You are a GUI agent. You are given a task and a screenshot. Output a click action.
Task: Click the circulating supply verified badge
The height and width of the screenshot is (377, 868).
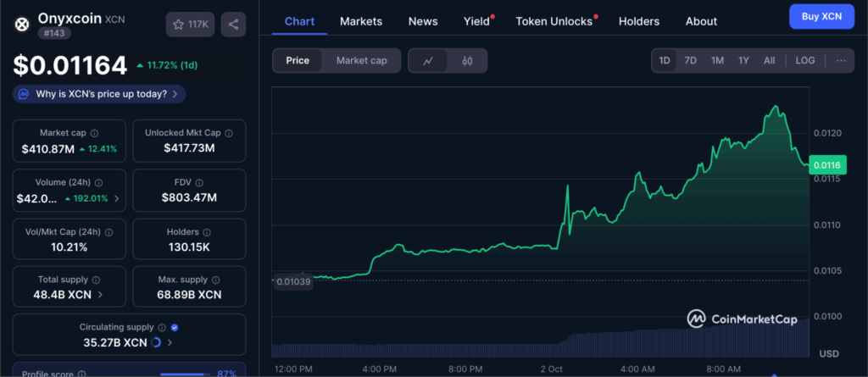[x=174, y=327]
